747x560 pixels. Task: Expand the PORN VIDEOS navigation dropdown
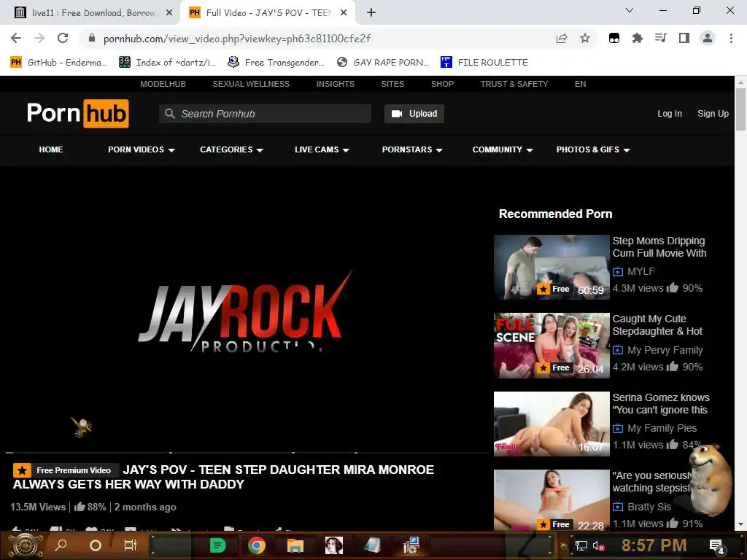(141, 149)
